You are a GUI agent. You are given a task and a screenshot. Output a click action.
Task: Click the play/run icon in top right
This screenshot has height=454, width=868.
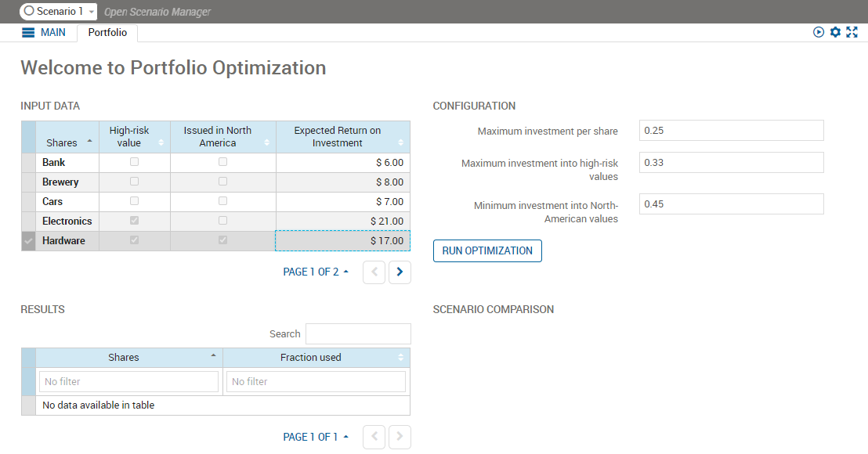click(x=819, y=32)
